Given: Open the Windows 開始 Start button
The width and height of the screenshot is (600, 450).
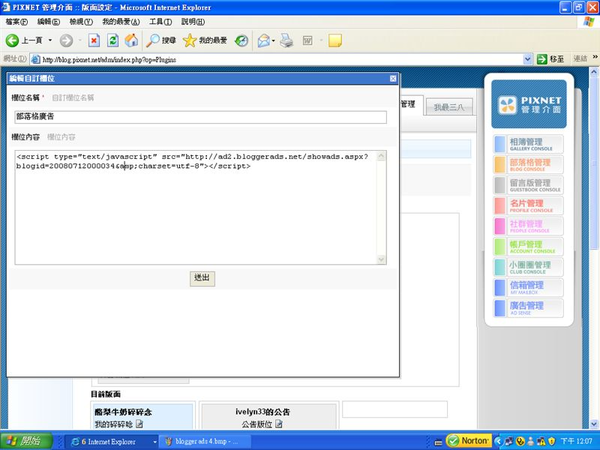Looking at the screenshot, I should click(x=26, y=441).
